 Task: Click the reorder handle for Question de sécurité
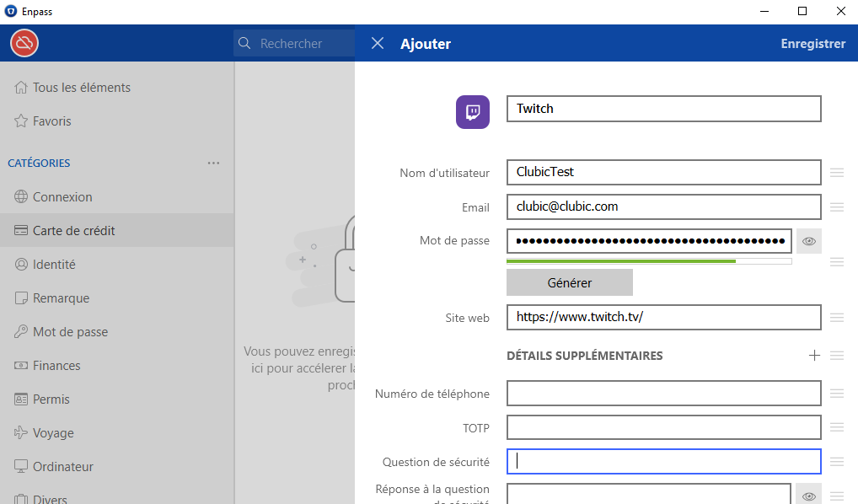pos(837,462)
